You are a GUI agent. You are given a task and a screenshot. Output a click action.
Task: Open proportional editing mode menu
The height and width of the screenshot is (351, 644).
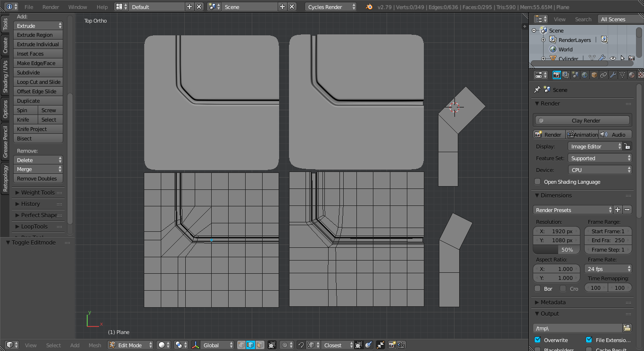[x=287, y=345]
